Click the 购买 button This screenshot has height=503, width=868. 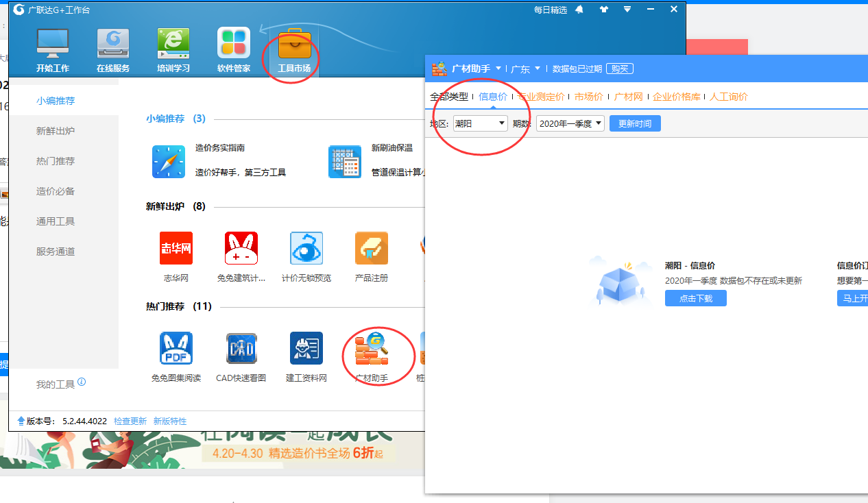point(620,69)
